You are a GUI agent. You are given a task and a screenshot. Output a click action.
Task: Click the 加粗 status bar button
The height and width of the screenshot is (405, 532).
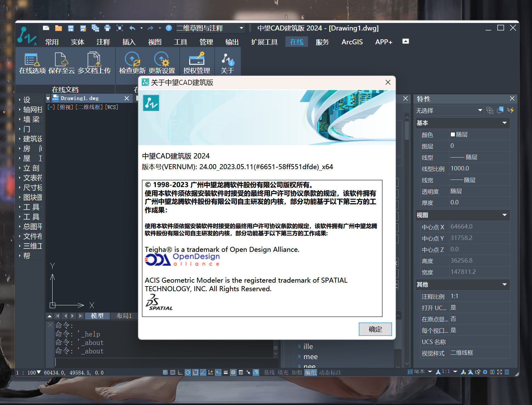point(297,372)
